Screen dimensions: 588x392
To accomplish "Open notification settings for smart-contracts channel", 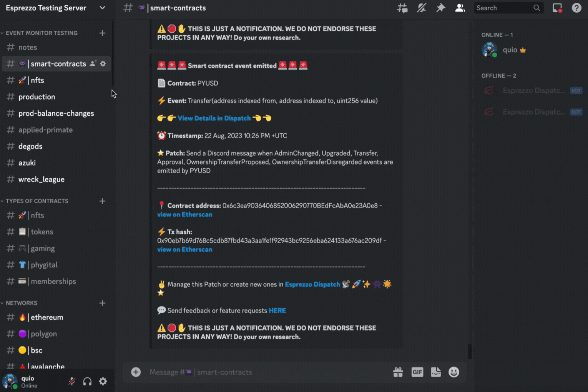I will tap(422, 8).
